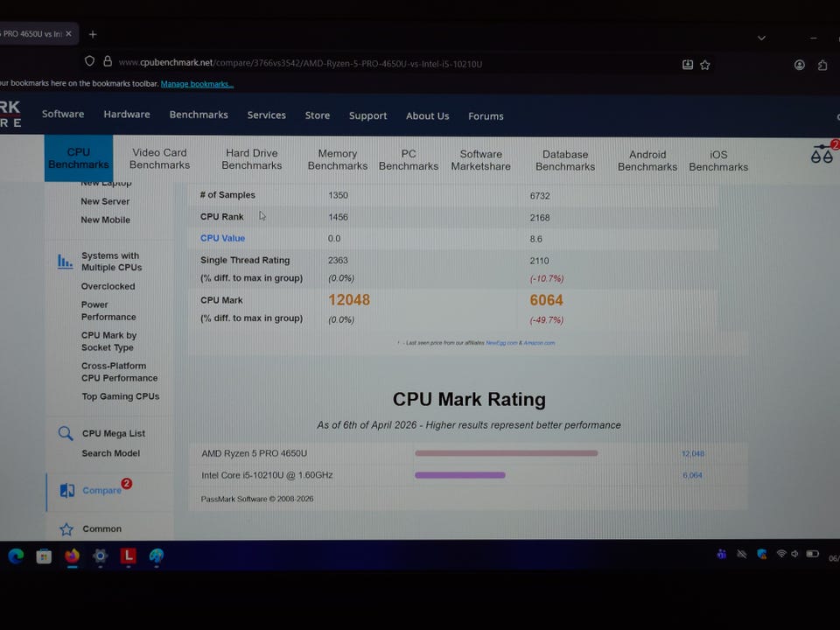The height and width of the screenshot is (630, 840).
Task: Click the Teams icon in system tray
Action: pyautogui.click(x=722, y=554)
